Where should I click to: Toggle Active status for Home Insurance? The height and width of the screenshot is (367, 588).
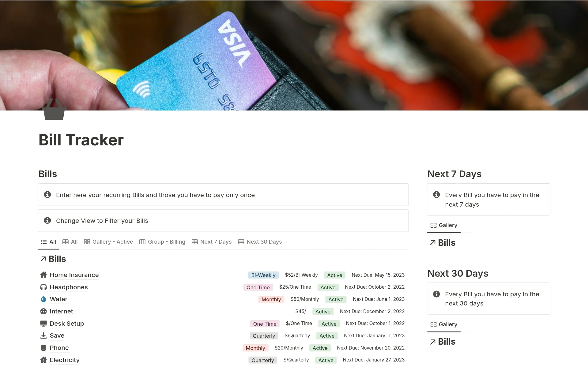click(334, 275)
